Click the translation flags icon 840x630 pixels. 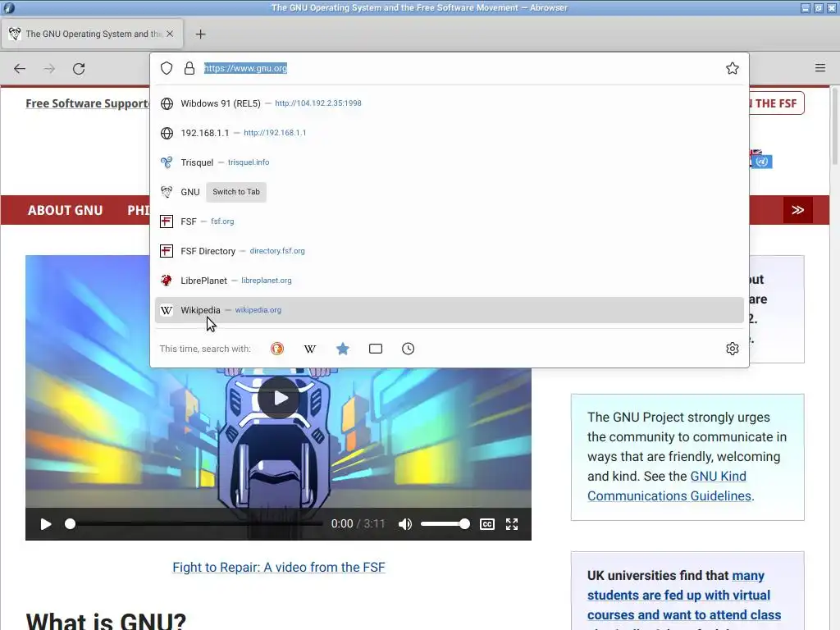(x=761, y=158)
